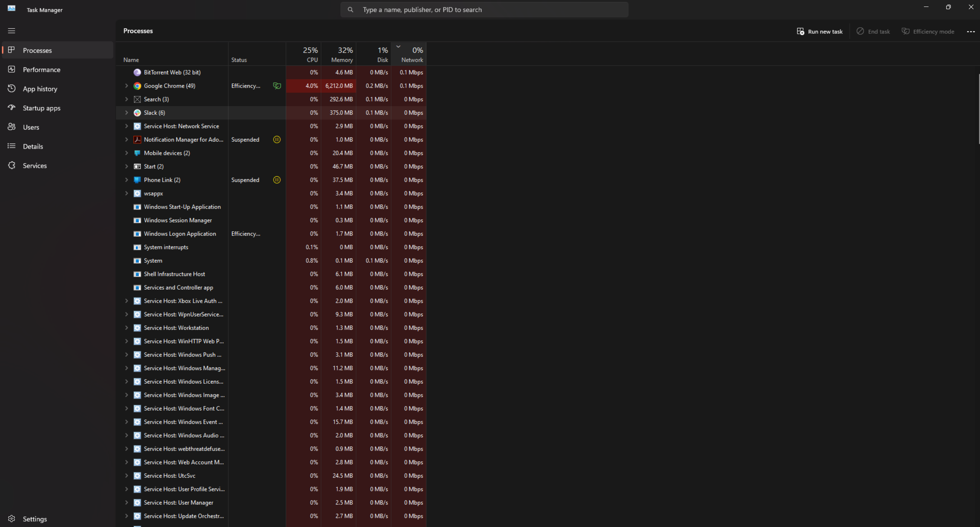The height and width of the screenshot is (527, 980).
Task: Go to App history page
Action: pos(58,89)
